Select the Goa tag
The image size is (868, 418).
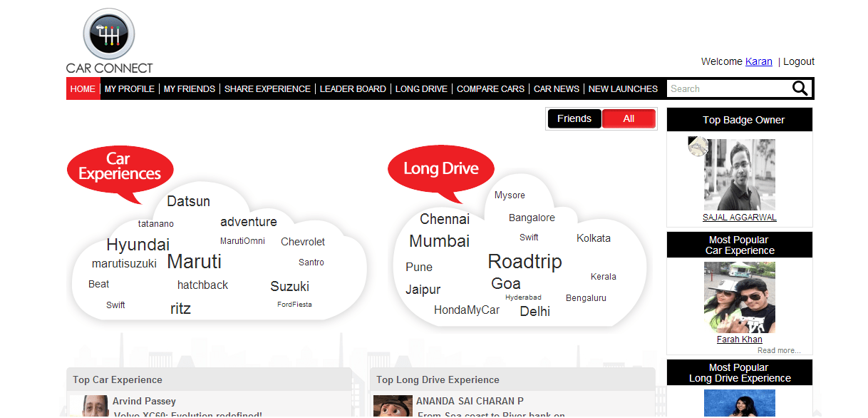[x=506, y=284]
